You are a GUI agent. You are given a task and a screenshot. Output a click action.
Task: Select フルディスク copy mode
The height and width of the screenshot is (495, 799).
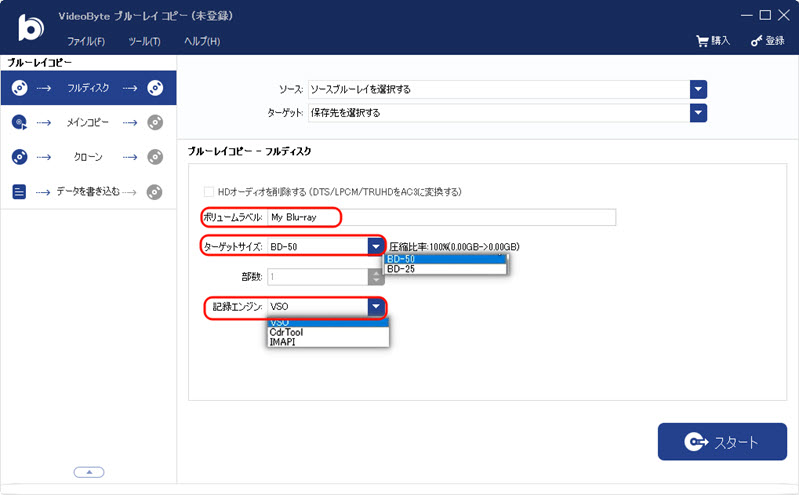[x=88, y=88]
